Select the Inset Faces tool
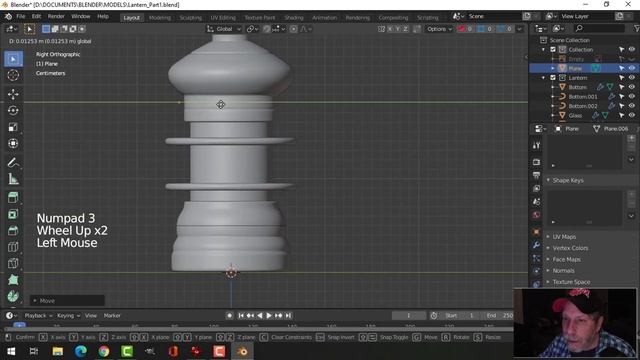The width and height of the screenshot is (640, 360). (x=13, y=214)
